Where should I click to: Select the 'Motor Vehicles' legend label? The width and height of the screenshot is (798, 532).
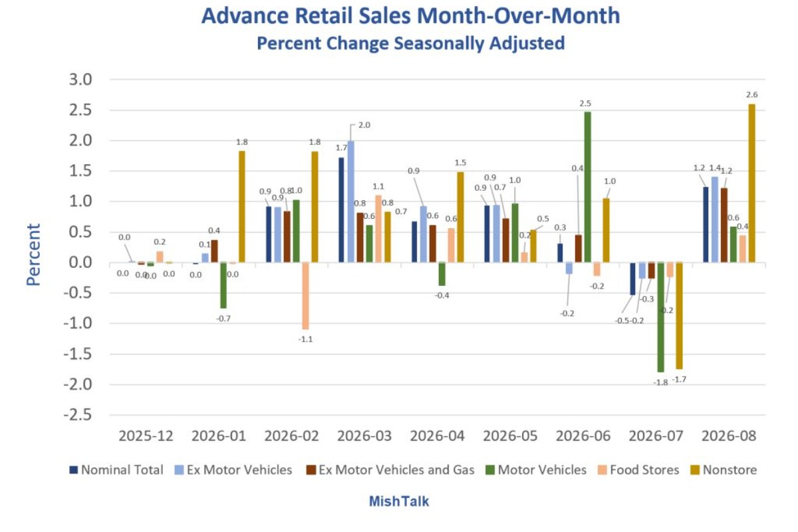pyautogui.click(x=542, y=470)
